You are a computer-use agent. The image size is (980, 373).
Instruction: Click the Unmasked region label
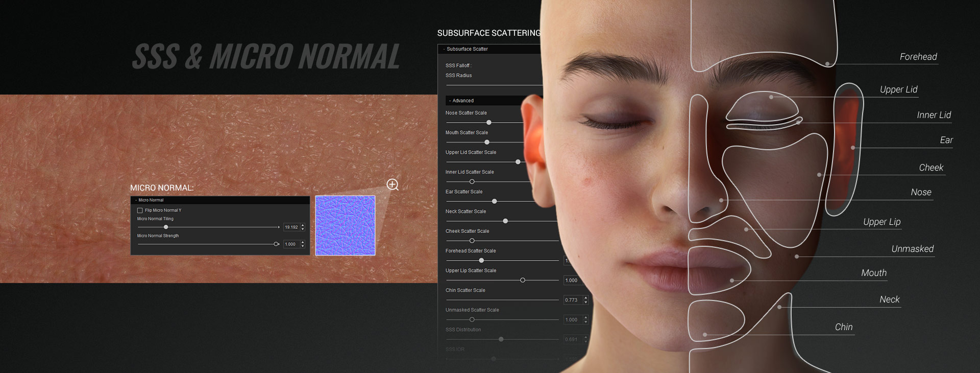(x=912, y=249)
